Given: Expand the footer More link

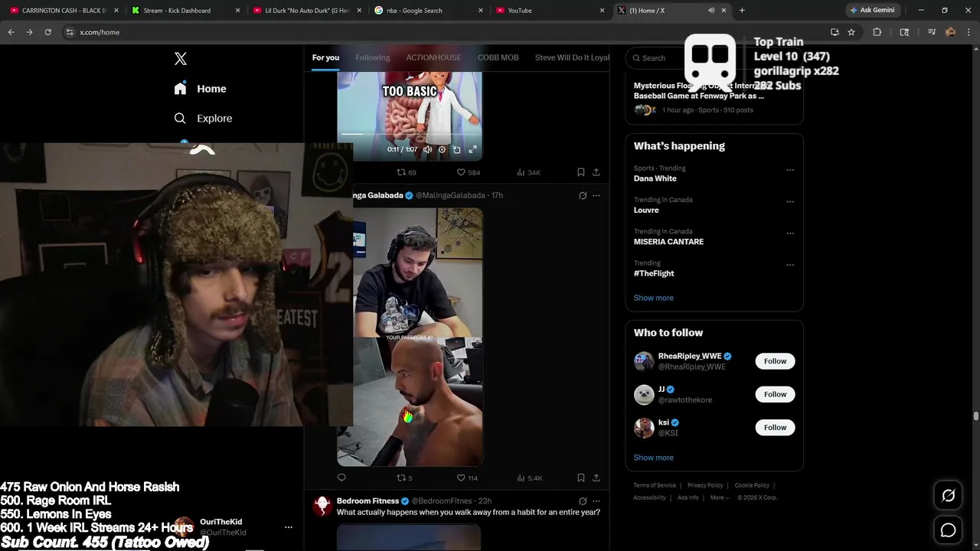Looking at the screenshot, I should (x=720, y=497).
